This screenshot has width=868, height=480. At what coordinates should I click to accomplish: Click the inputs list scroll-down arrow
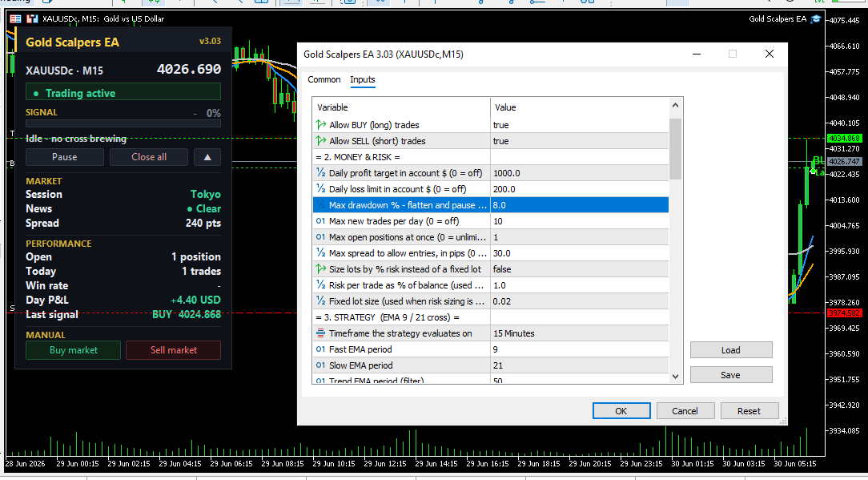(x=675, y=377)
